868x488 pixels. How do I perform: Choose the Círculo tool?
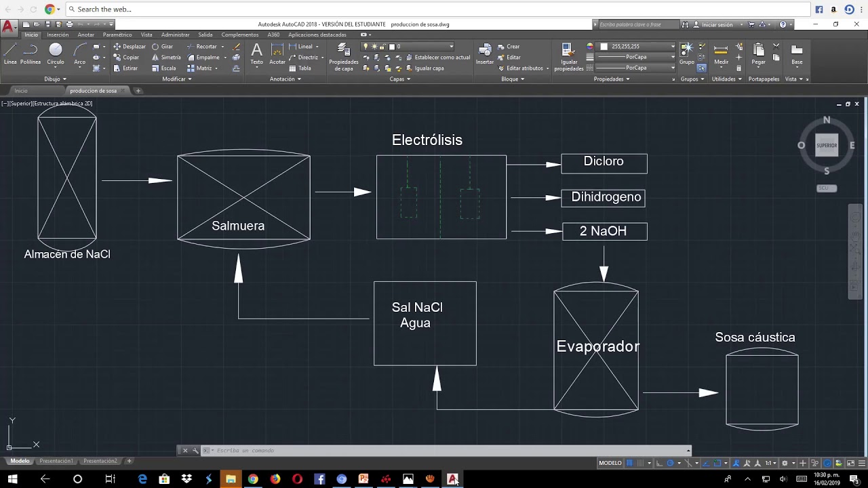point(56,54)
